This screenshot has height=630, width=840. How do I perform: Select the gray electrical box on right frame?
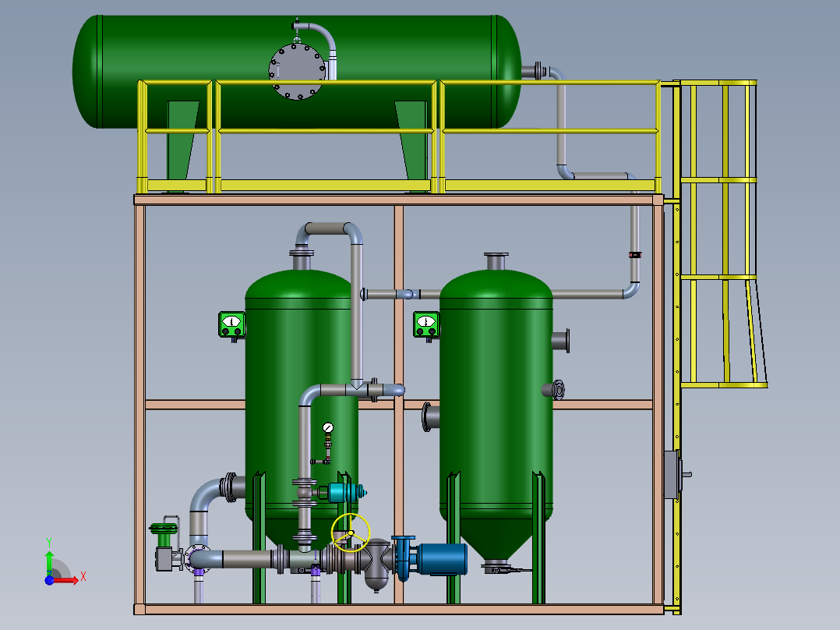pyautogui.click(x=674, y=475)
